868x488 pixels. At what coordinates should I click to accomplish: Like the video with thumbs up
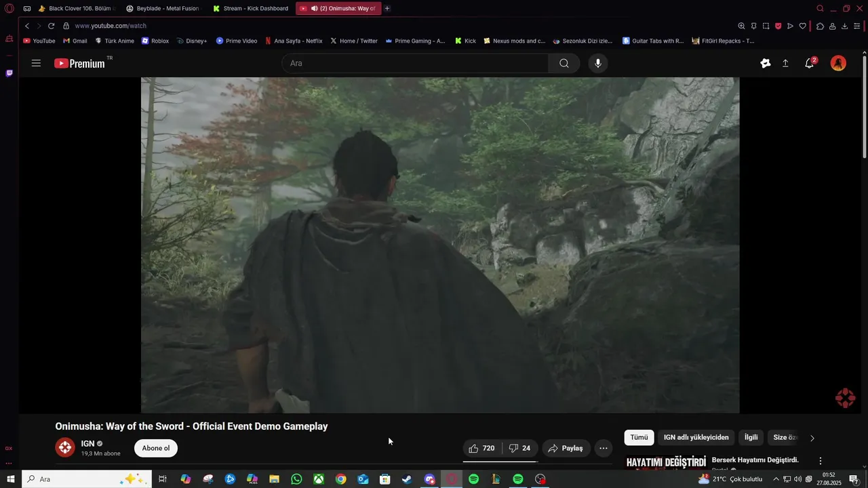point(482,448)
